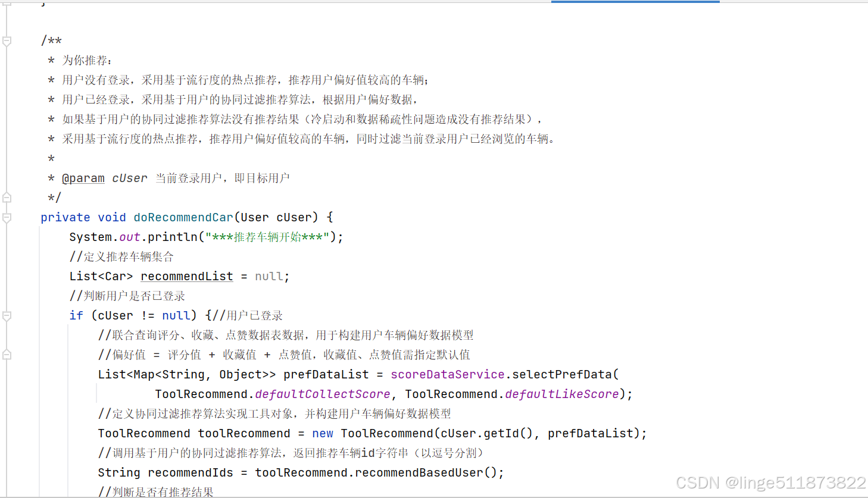Click the new keyword
The width and height of the screenshot is (868, 498).
(323, 433)
